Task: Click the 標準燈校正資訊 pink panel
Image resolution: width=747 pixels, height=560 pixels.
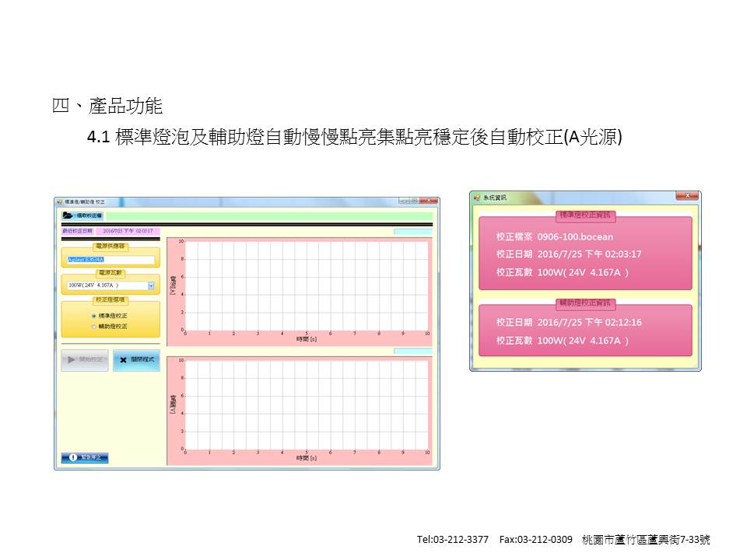Action: click(584, 254)
